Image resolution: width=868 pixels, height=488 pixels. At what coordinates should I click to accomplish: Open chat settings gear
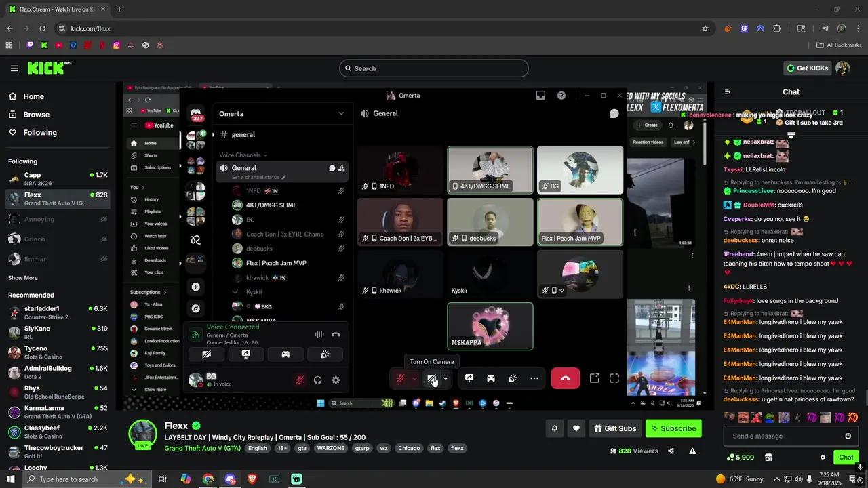823,457
